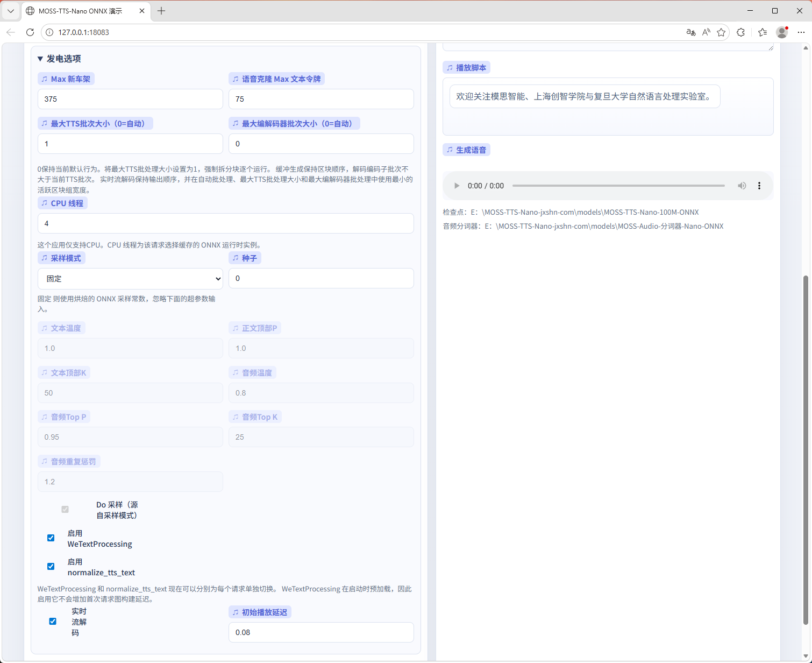Screen dimensions: 812x663
Task: Open the audio player three-dot options menu
Action: (759, 186)
